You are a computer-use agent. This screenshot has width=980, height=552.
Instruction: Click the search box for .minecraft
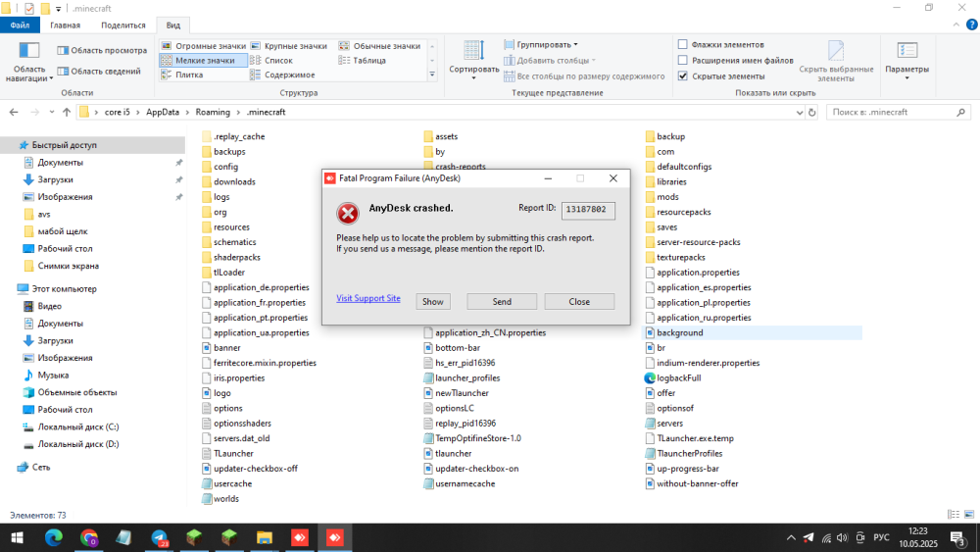click(x=898, y=113)
